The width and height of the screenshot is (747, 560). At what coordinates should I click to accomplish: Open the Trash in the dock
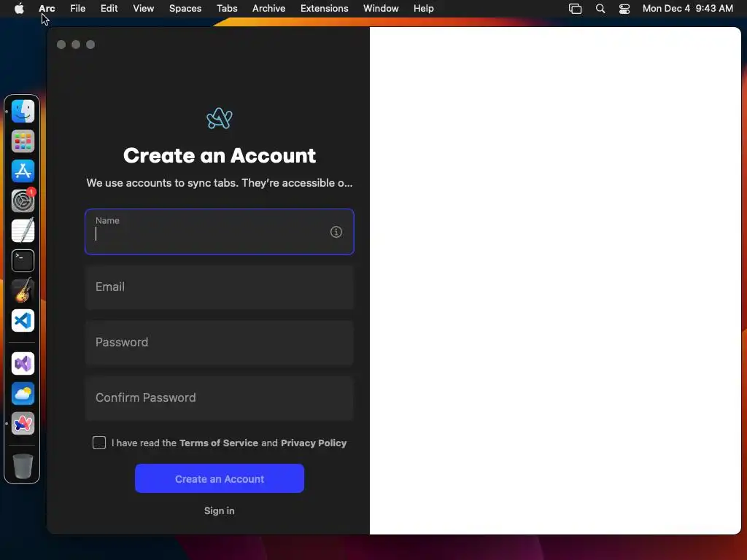(23, 466)
